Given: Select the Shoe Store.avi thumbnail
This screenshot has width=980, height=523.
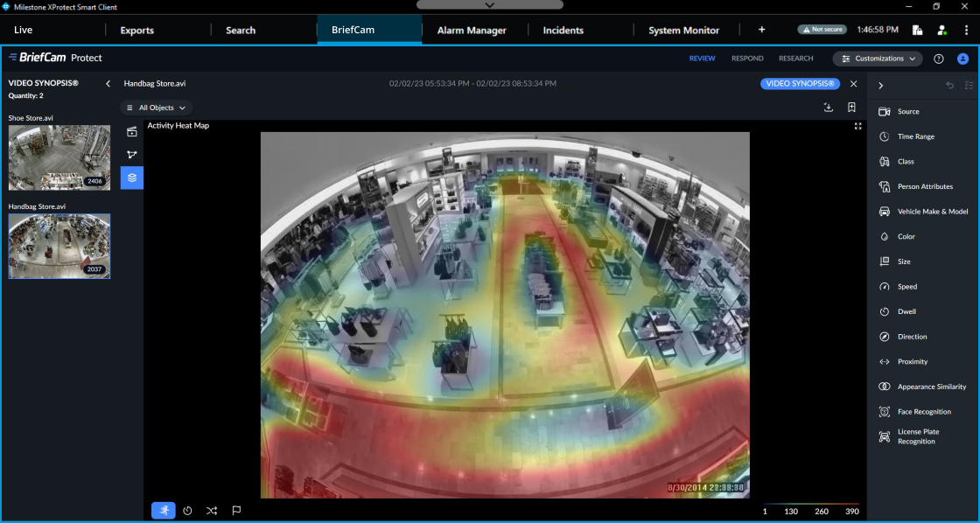Looking at the screenshot, I should pyautogui.click(x=59, y=157).
